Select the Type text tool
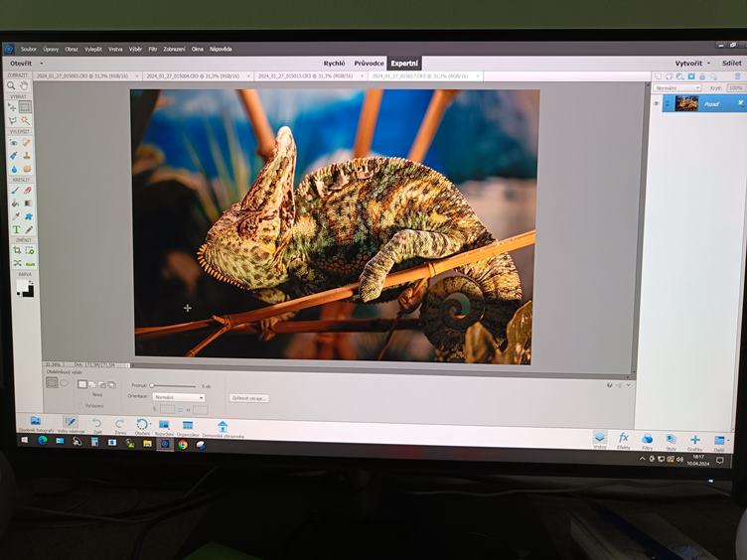This screenshot has height=560, width=747. 16,229
